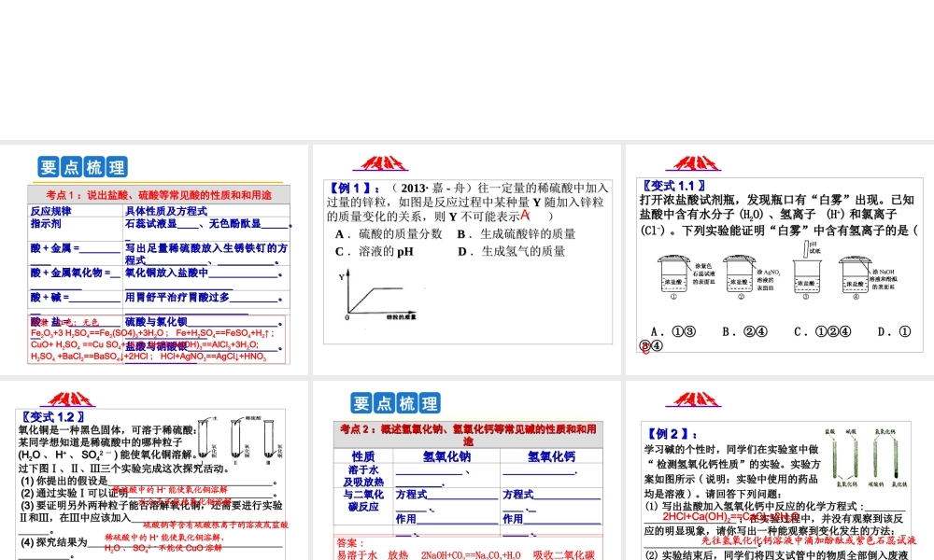Click the 要点梳理 banner above 考点1

(83, 167)
